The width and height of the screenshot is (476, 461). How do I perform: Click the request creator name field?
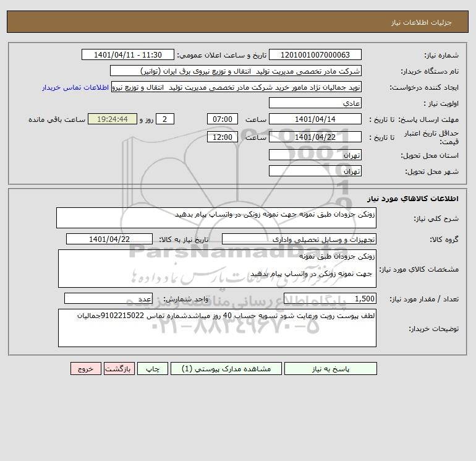pos(236,87)
